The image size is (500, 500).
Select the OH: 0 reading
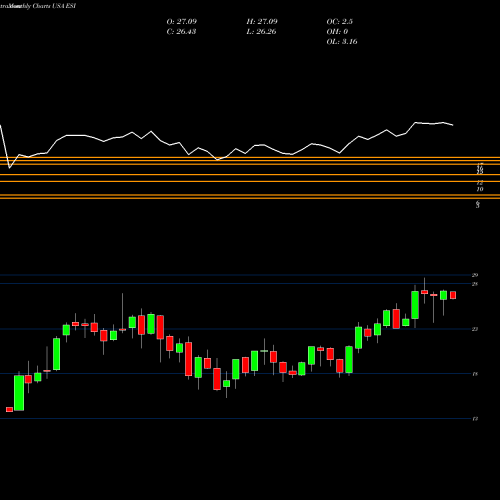tap(337, 32)
